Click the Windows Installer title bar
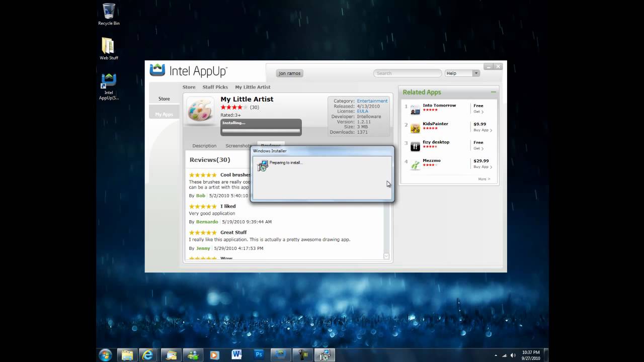Viewport: 644px width, 362px height. 322,151
